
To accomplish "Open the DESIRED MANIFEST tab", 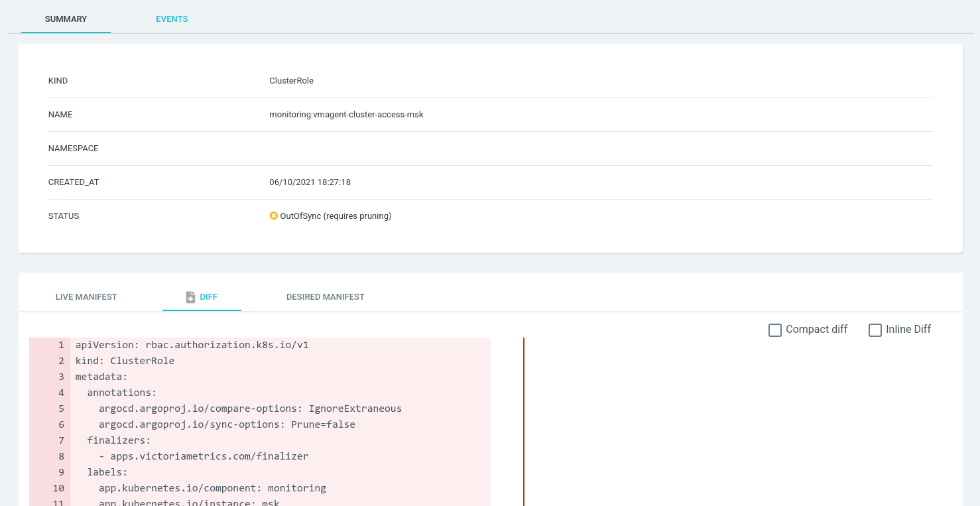I will pyautogui.click(x=325, y=296).
